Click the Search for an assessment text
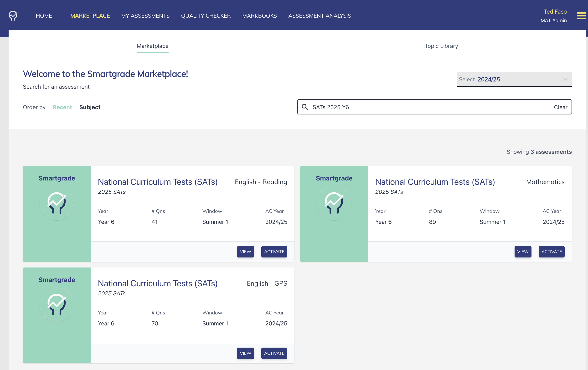588x370 pixels. pyautogui.click(x=56, y=87)
